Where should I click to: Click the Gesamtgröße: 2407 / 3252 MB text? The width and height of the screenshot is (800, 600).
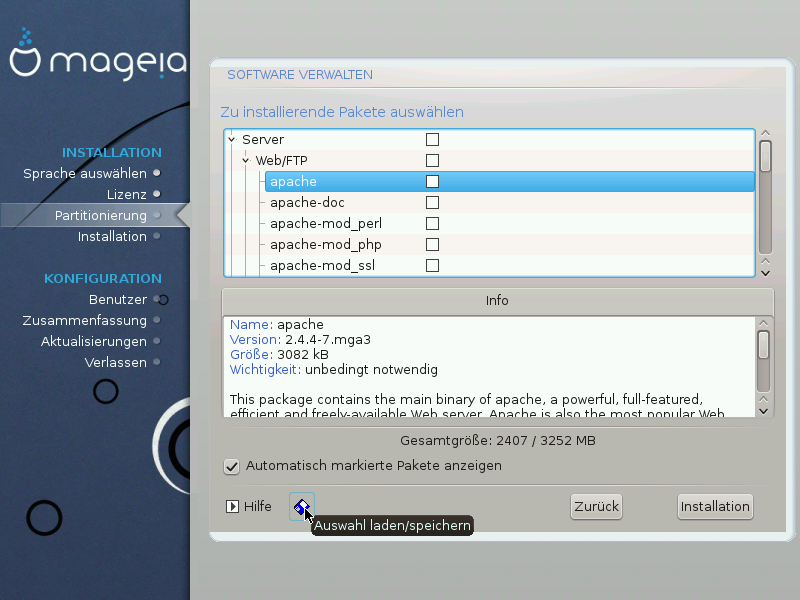(497, 440)
